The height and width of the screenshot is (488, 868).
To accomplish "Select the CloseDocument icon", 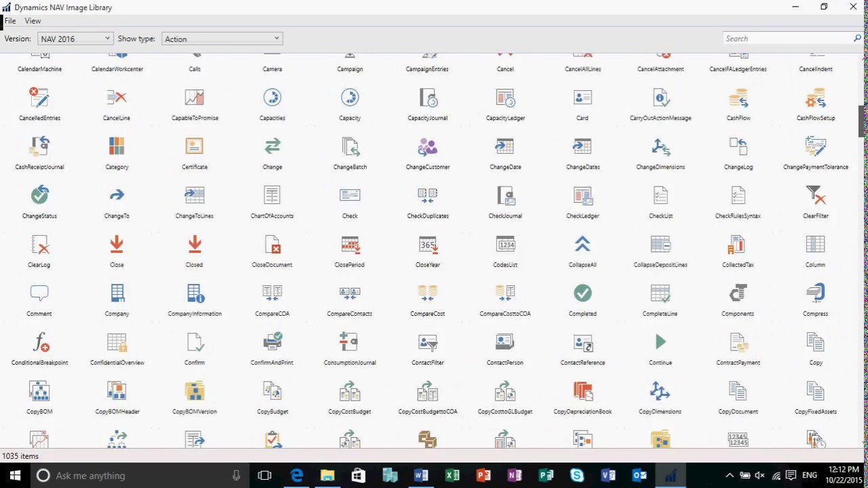I will click(272, 244).
